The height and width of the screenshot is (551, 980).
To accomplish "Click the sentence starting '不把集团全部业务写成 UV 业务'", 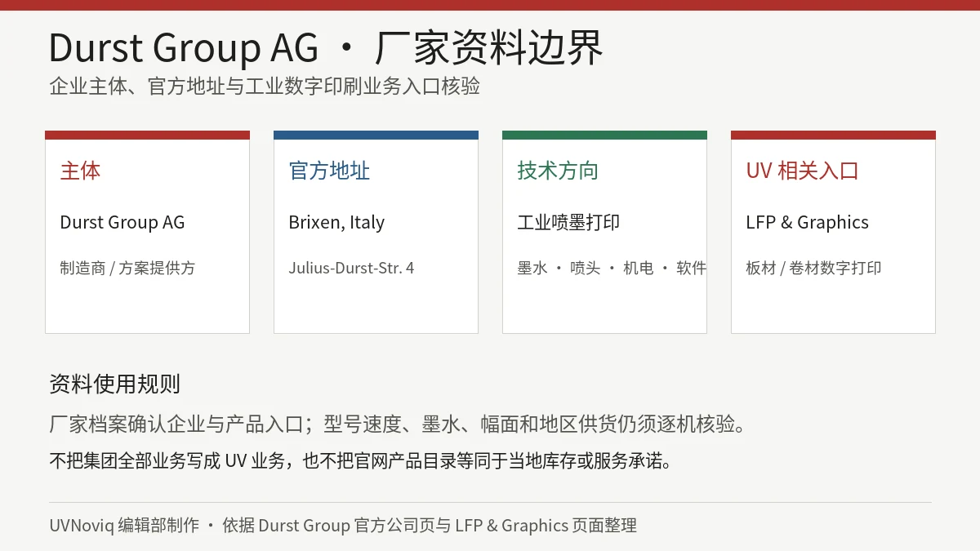I will click(362, 460).
